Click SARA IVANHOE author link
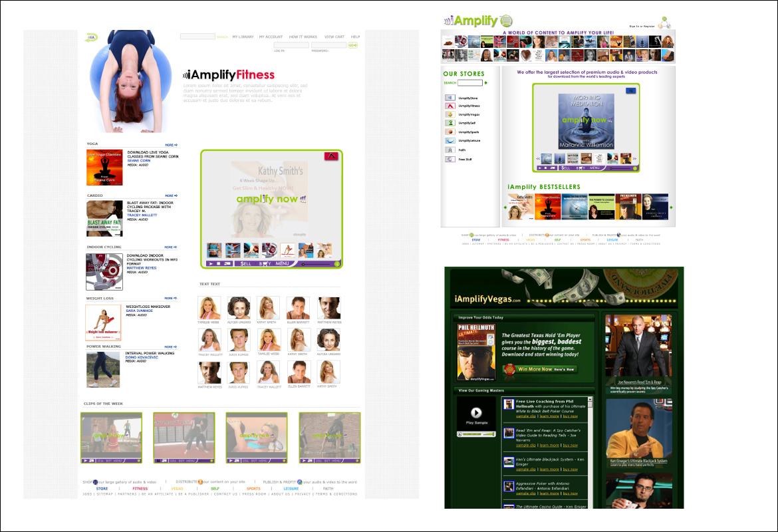778x532 pixels. tap(140, 311)
